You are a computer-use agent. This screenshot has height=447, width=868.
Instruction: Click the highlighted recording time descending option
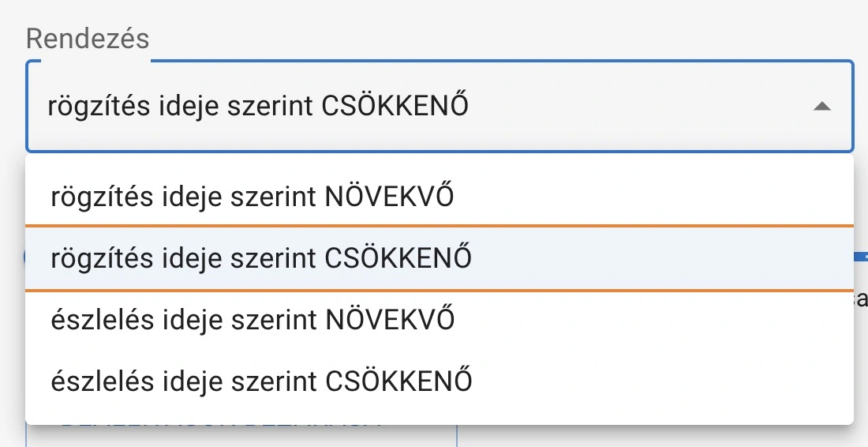261,258
